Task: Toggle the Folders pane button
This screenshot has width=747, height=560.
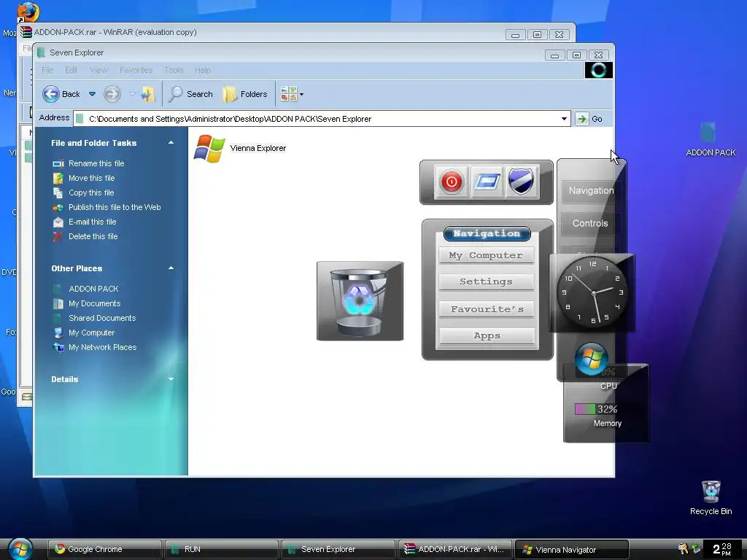Action: pos(245,94)
